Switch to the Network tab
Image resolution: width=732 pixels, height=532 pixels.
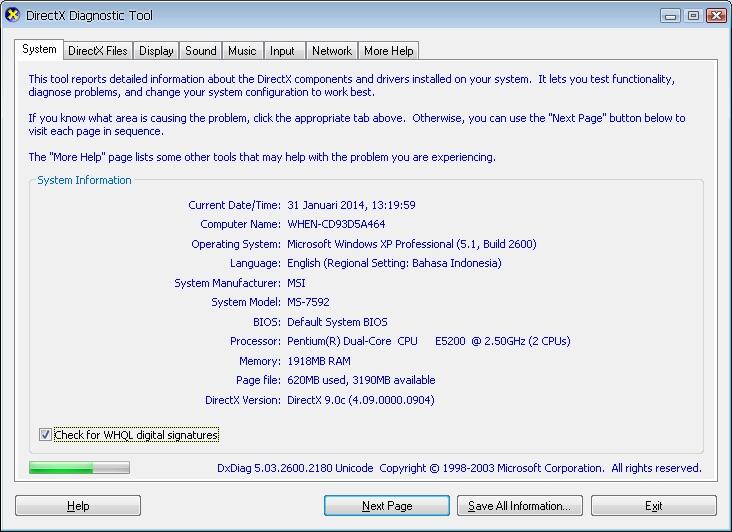click(x=332, y=50)
